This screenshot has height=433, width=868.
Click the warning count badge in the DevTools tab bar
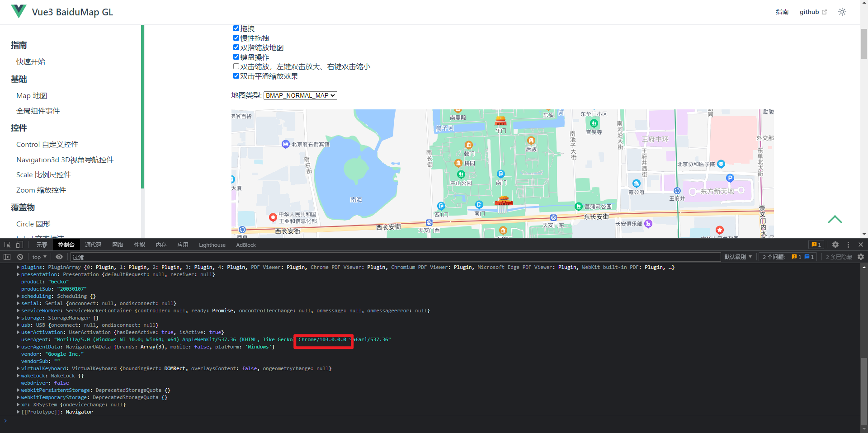point(816,245)
